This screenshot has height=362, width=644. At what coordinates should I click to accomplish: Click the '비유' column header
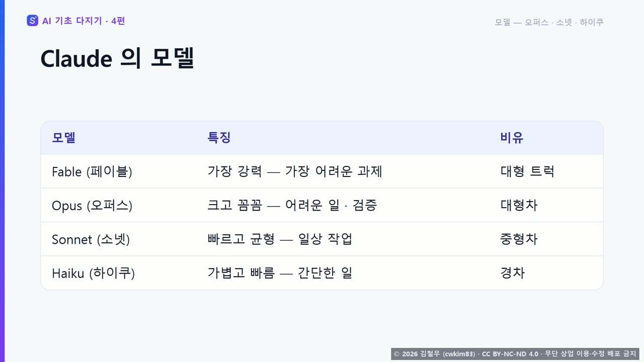click(x=512, y=138)
